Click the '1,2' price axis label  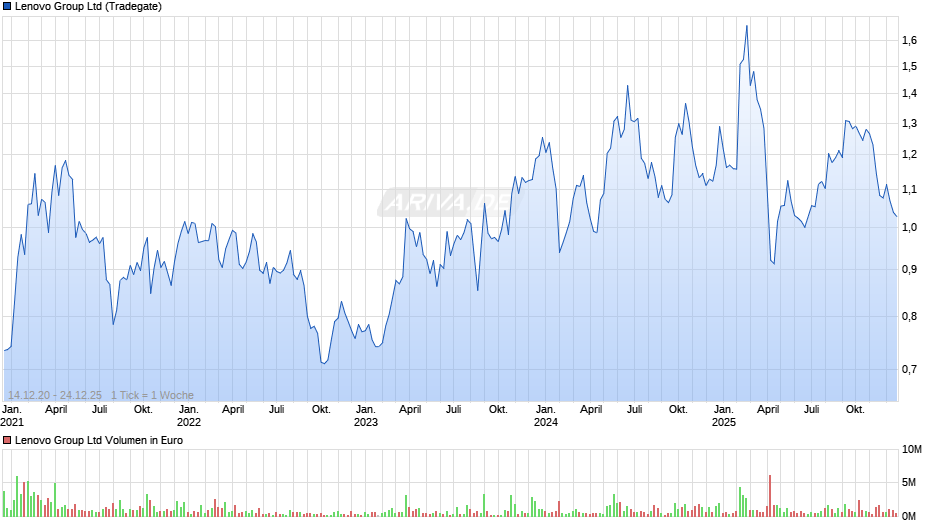[909, 155]
